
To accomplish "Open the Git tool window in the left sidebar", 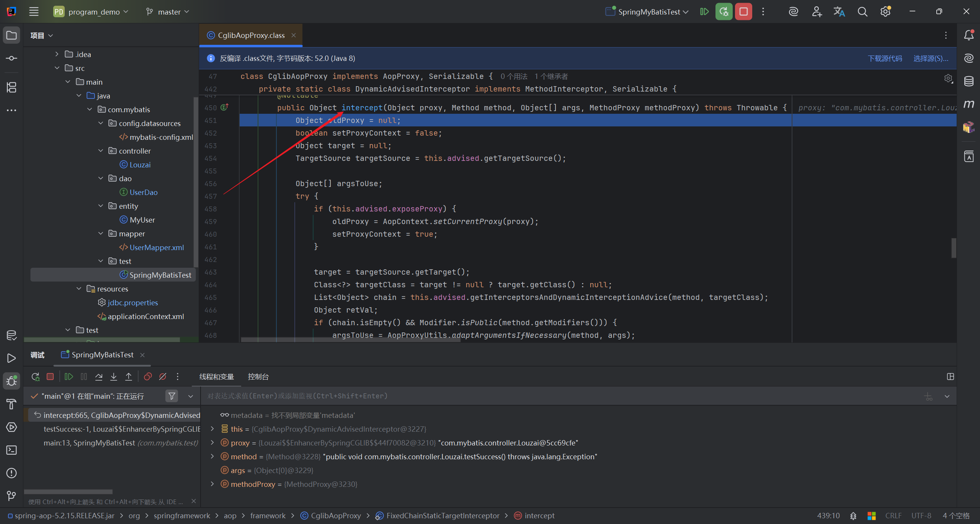I will pos(11,496).
